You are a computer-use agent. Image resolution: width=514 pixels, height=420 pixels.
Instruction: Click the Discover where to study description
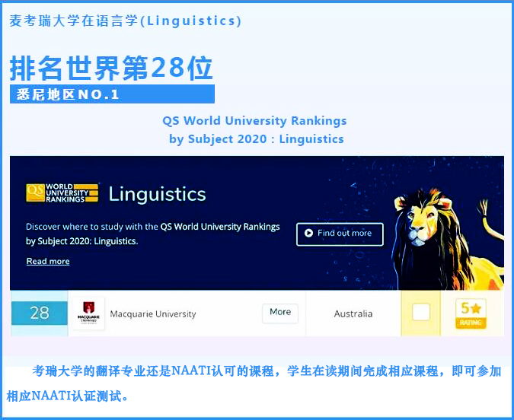pos(152,234)
